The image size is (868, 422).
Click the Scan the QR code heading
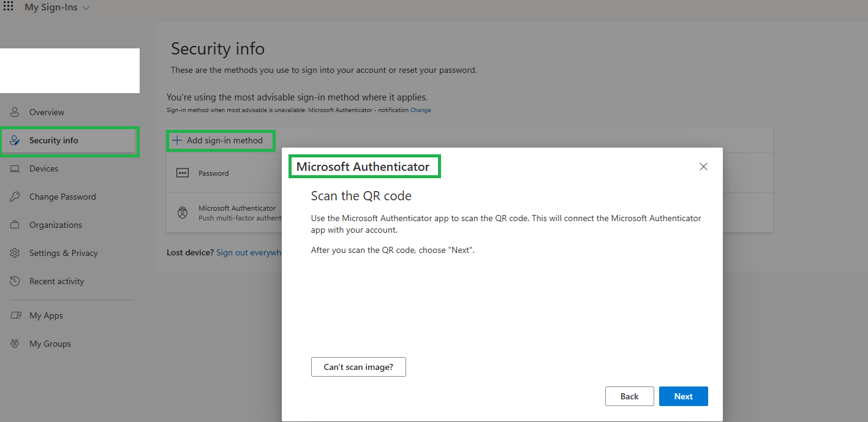click(361, 196)
